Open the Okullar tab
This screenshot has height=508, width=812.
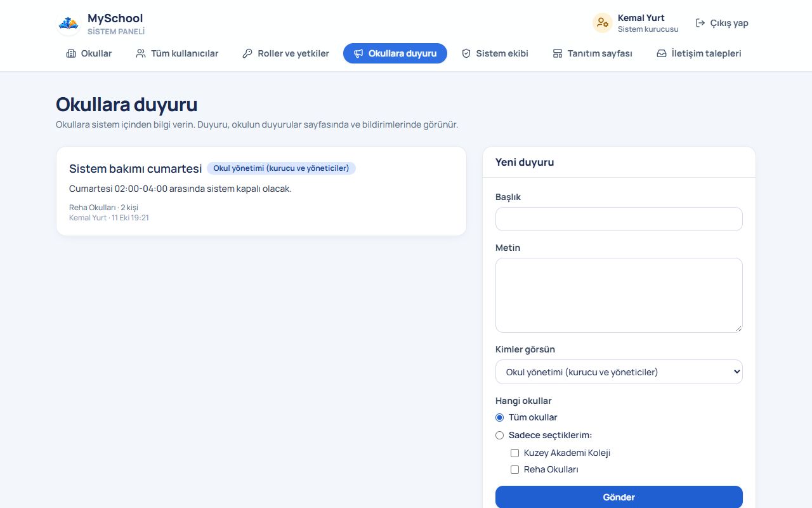click(x=89, y=53)
